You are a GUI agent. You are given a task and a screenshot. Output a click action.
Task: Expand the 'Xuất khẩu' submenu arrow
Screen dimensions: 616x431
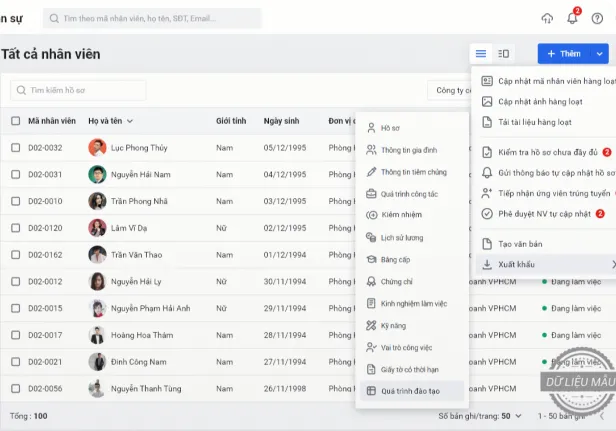(x=612, y=265)
